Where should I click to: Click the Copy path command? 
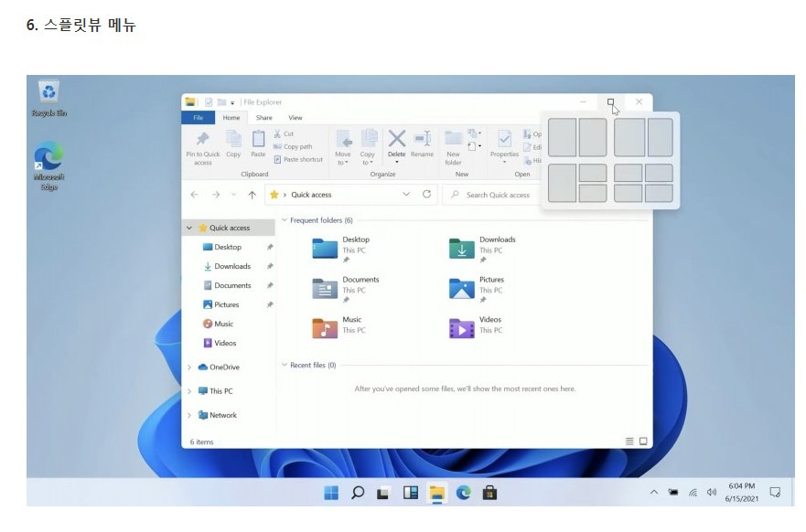click(x=293, y=146)
